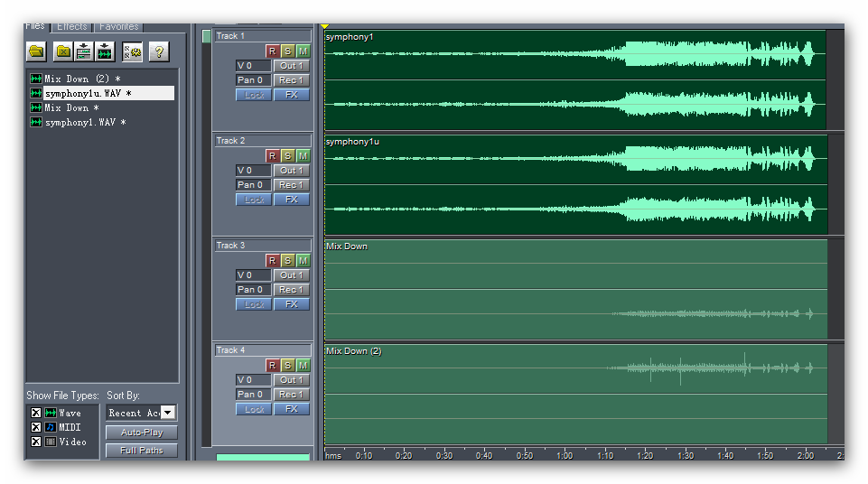Arm Track 2 for recording with R
Viewport: 868px width, 484px height.
point(272,156)
